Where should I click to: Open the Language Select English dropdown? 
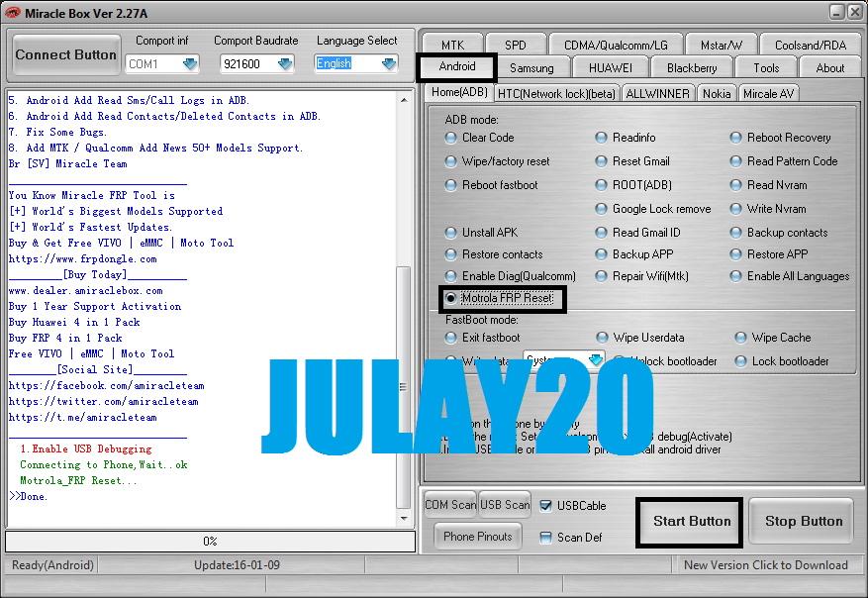tap(389, 63)
